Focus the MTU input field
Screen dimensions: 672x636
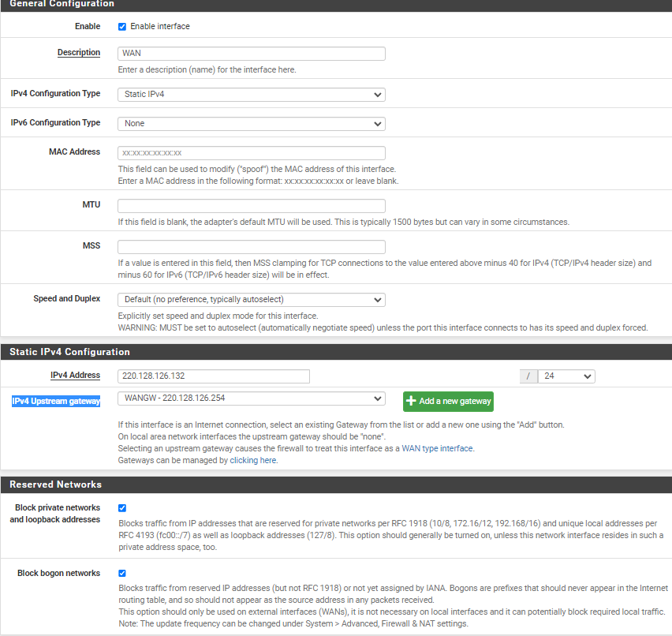point(251,206)
